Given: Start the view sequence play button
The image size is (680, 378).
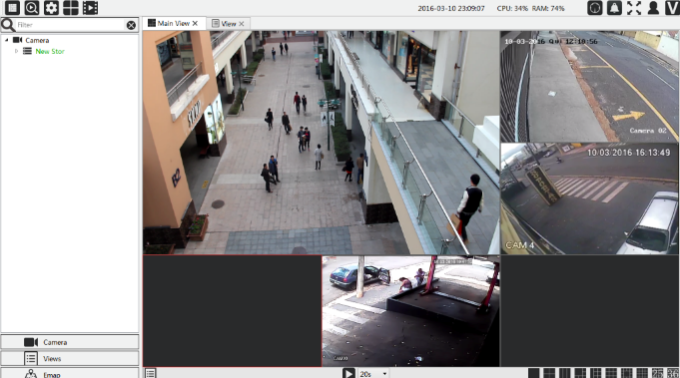Looking at the screenshot, I should tap(349, 373).
